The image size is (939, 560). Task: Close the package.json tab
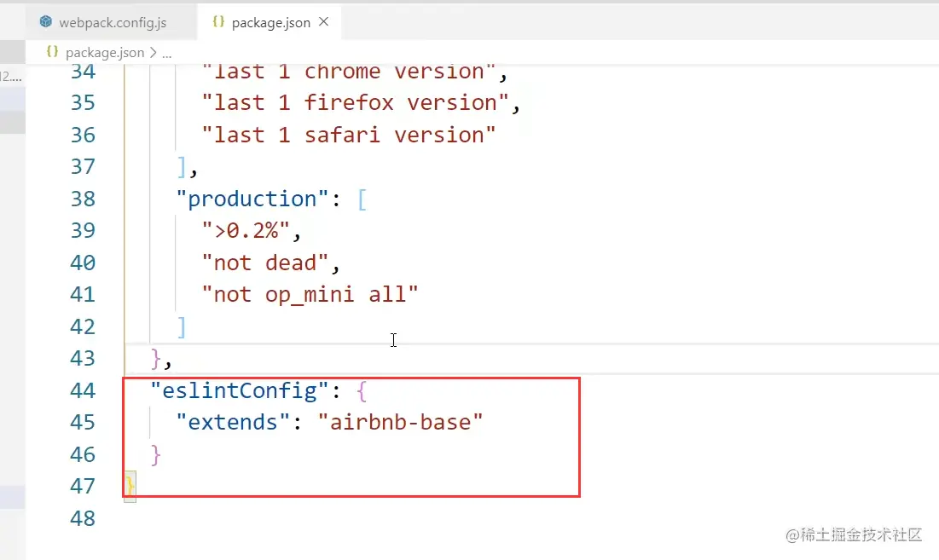[x=324, y=22]
